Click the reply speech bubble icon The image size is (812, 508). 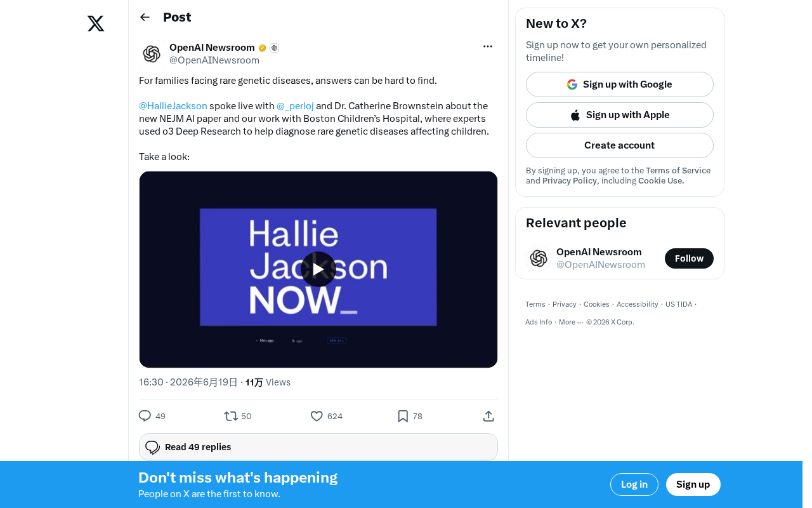(x=145, y=416)
